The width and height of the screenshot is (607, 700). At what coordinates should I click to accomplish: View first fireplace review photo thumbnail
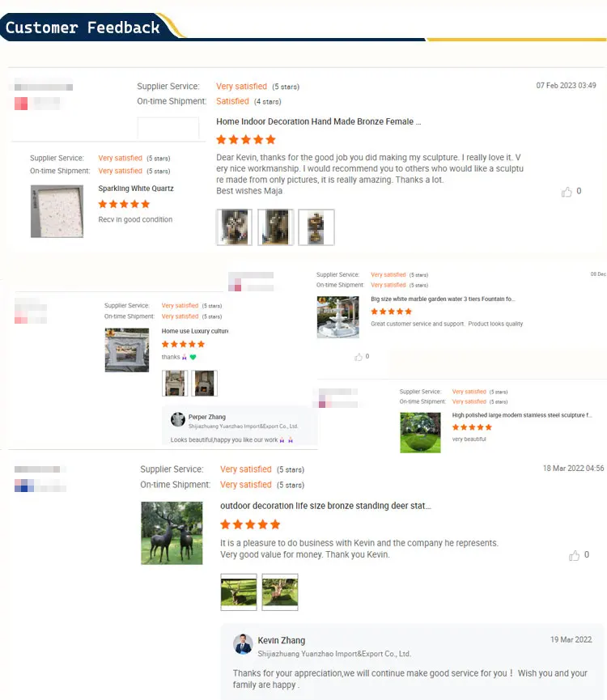[175, 383]
